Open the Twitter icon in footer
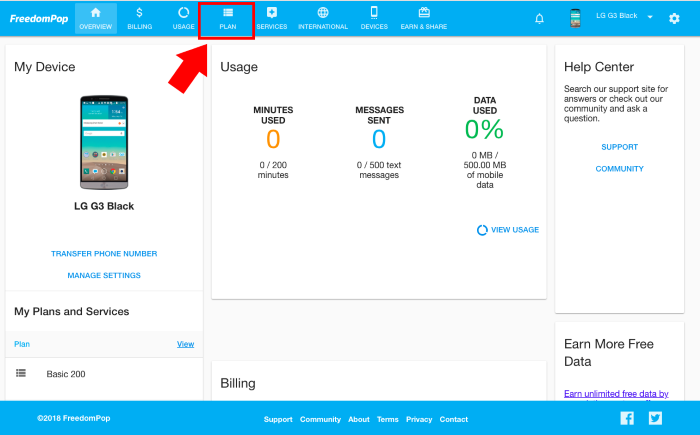Screen dimensions: 700x435 (655, 418)
